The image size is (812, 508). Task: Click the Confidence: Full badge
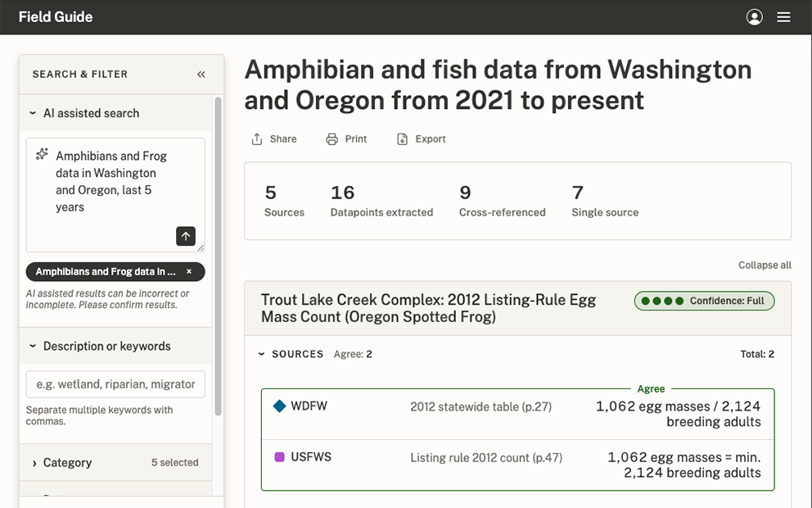[x=704, y=301]
